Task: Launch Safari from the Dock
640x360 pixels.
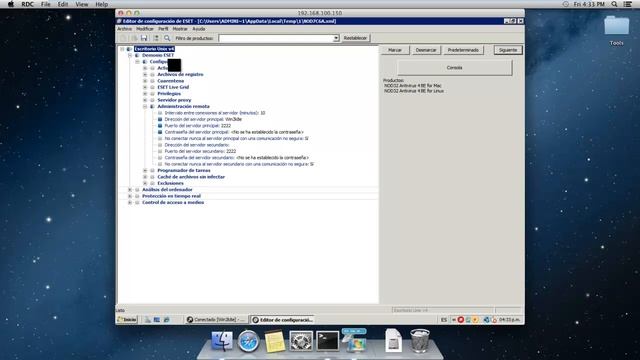Action: coord(248,341)
